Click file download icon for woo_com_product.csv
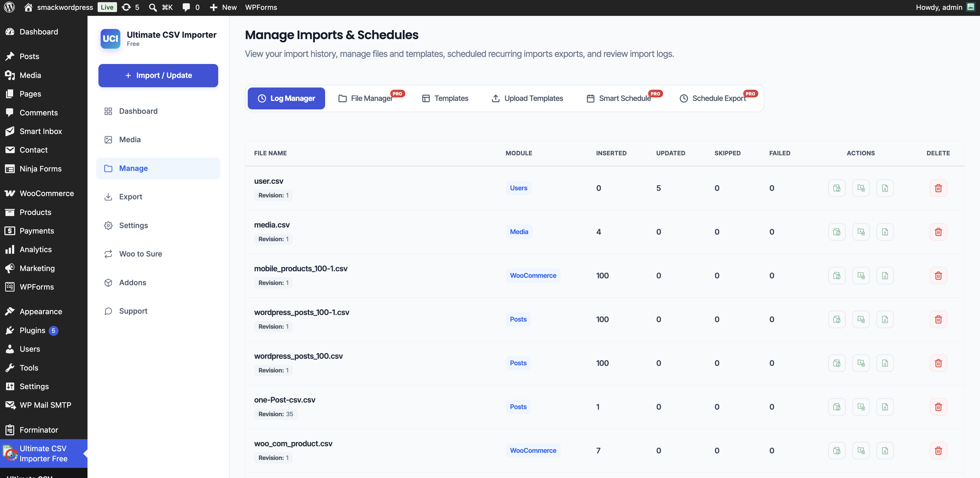The width and height of the screenshot is (980, 478). (885, 451)
